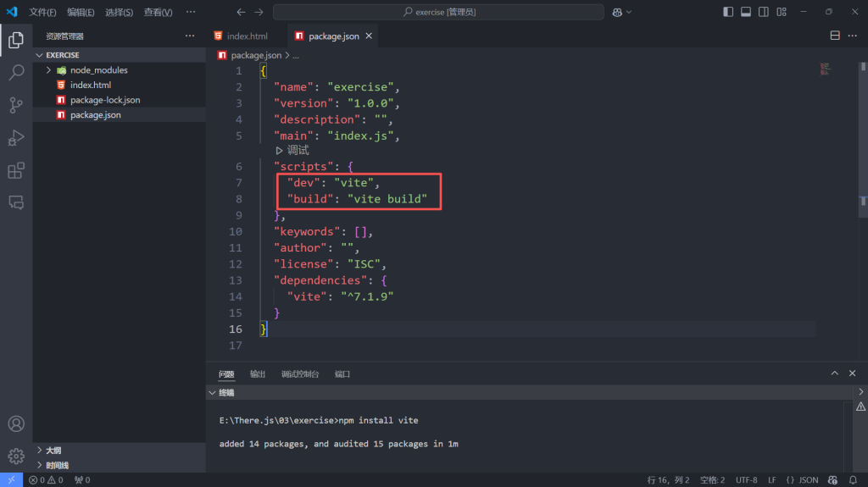Click the UTF-8 encoding status button
Viewport: 868px width, 487px height.
(747, 480)
